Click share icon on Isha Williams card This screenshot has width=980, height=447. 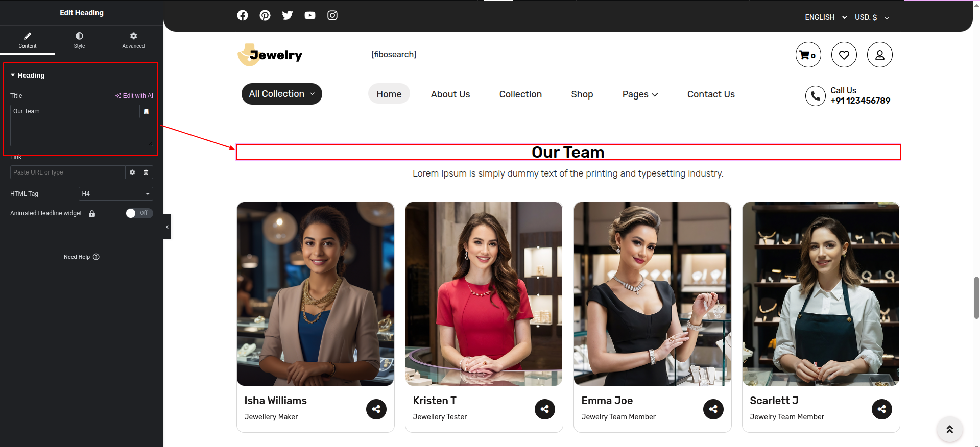pos(376,409)
